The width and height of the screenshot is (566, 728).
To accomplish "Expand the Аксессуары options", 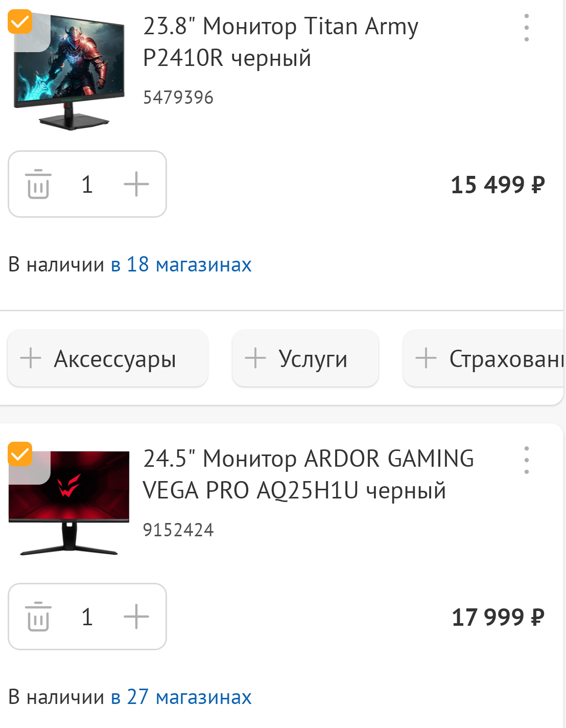I will [108, 358].
